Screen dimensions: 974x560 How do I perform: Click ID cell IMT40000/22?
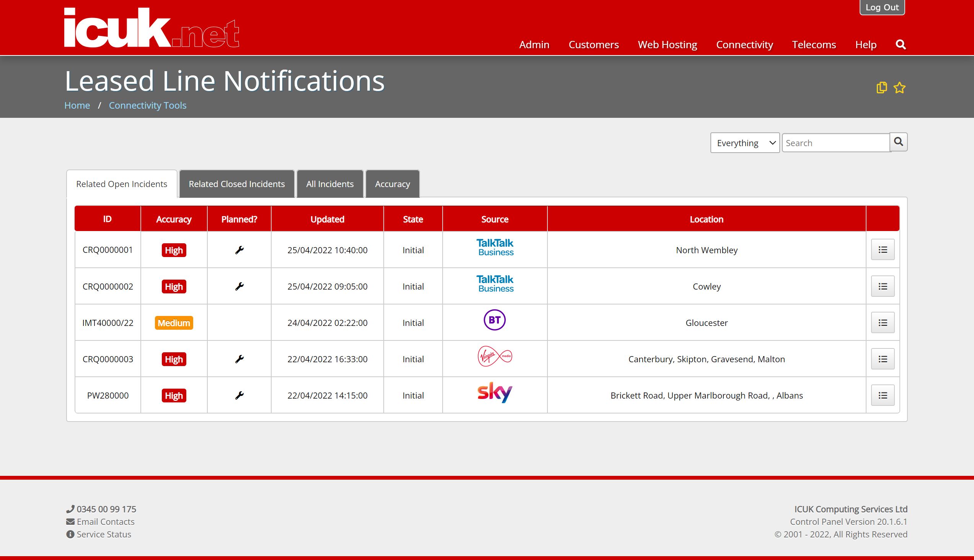tap(108, 323)
